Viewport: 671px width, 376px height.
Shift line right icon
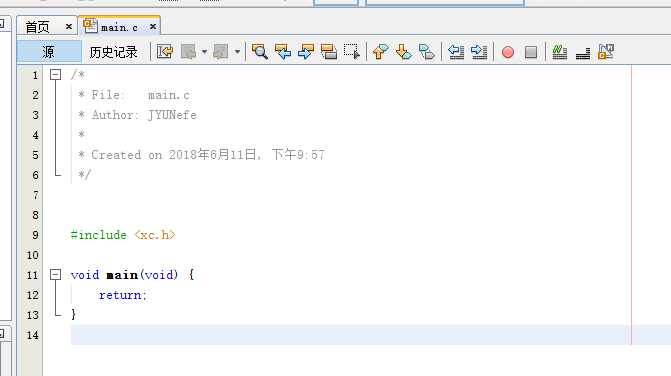479,52
